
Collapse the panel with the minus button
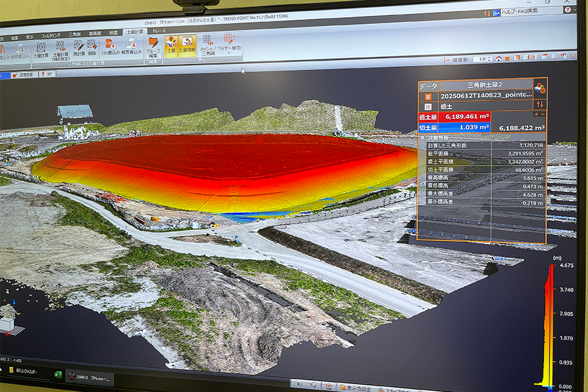[542, 114]
